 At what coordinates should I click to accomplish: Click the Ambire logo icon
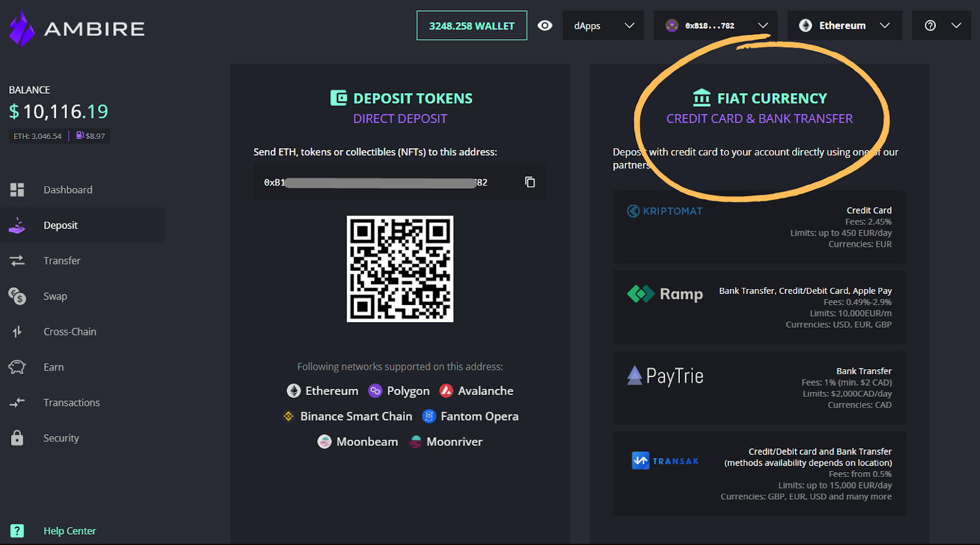(x=22, y=28)
